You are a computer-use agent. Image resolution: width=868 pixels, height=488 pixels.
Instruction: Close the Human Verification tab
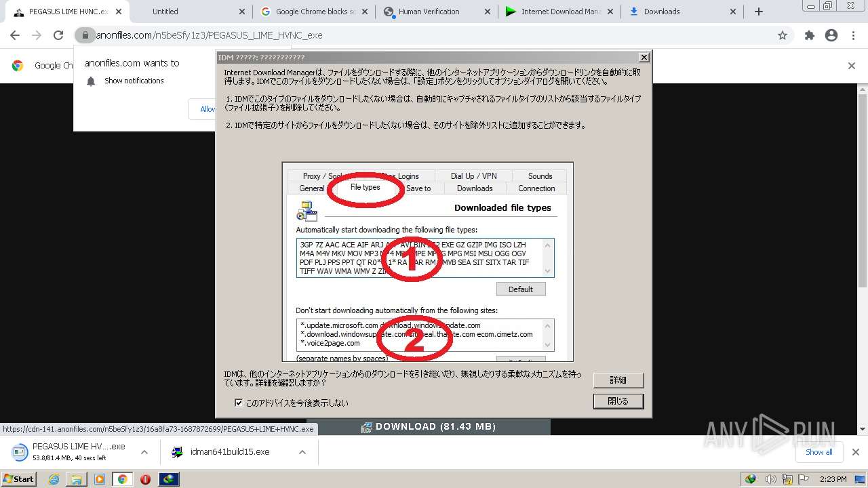pos(488,12)
